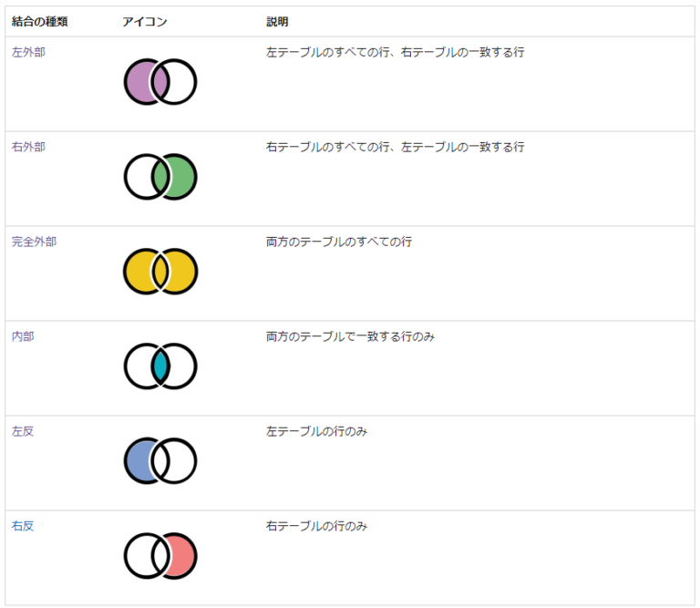This screenshot has width=700, height=608.
Task: Select the yellow full outer join icon
Action: pos(160,272)
